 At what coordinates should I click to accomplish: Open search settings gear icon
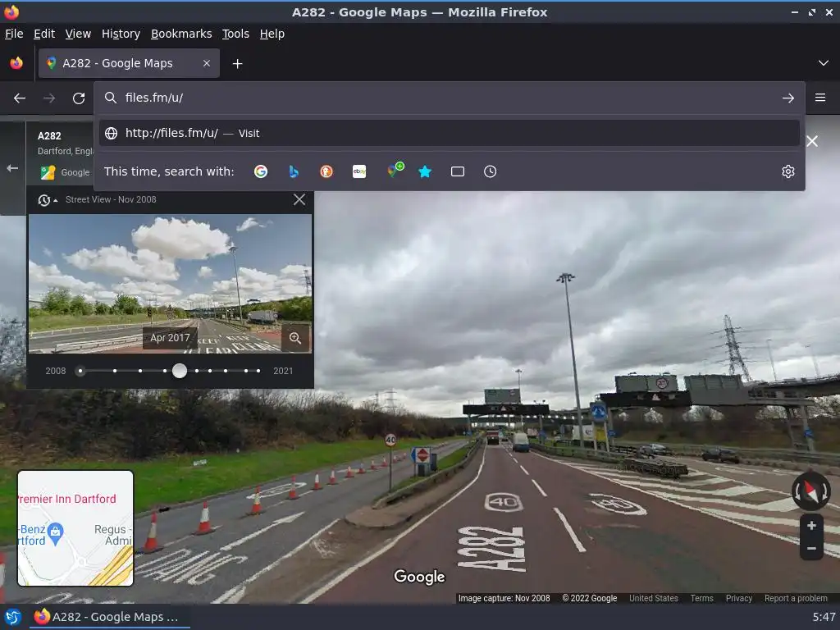pos(788,171)
